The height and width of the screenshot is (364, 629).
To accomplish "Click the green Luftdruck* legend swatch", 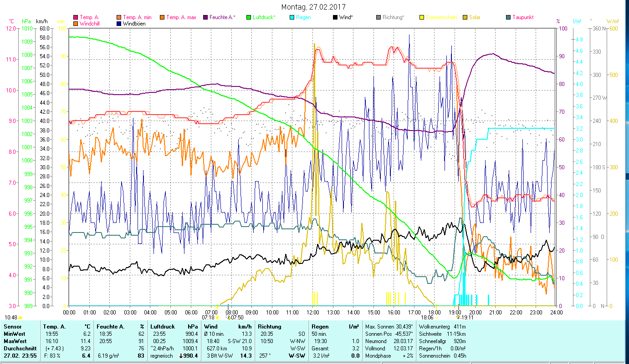I will [x=248, y=18].
